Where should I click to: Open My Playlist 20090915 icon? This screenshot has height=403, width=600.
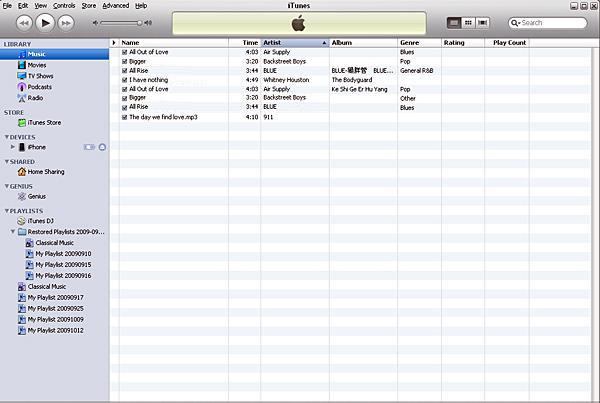[x=29, y=264]
